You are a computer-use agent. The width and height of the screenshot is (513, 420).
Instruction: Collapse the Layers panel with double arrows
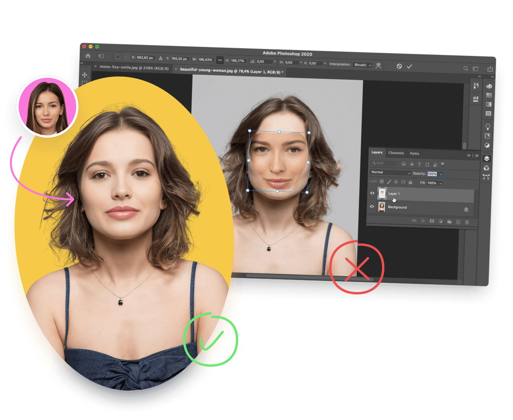[469, 155]
